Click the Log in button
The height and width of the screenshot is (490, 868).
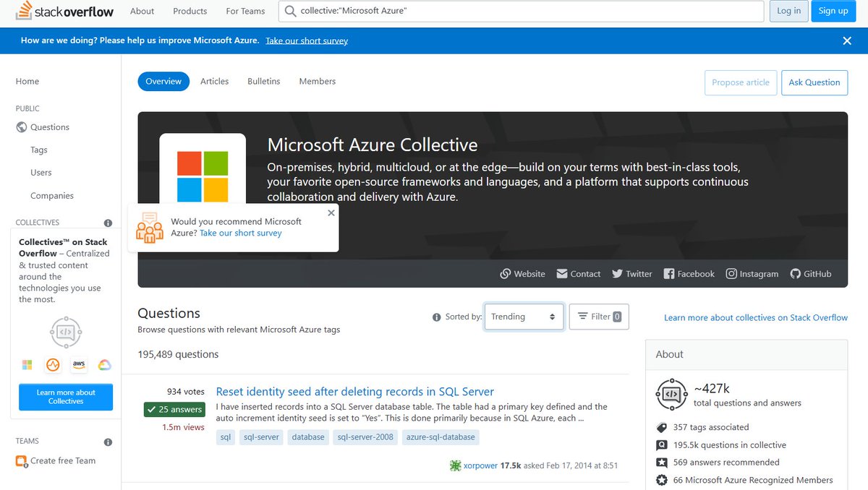click(789, 11)
